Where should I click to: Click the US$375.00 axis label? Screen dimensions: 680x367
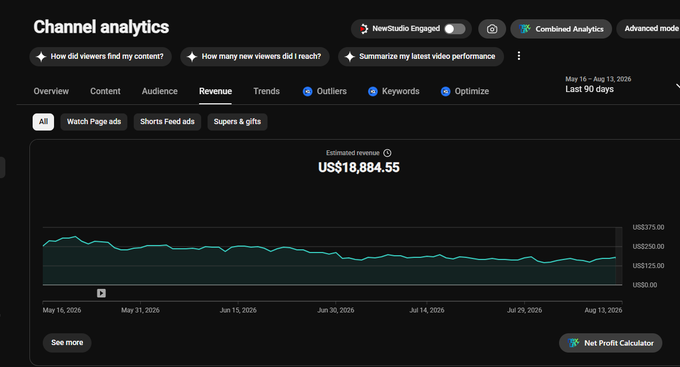[648, 227]
